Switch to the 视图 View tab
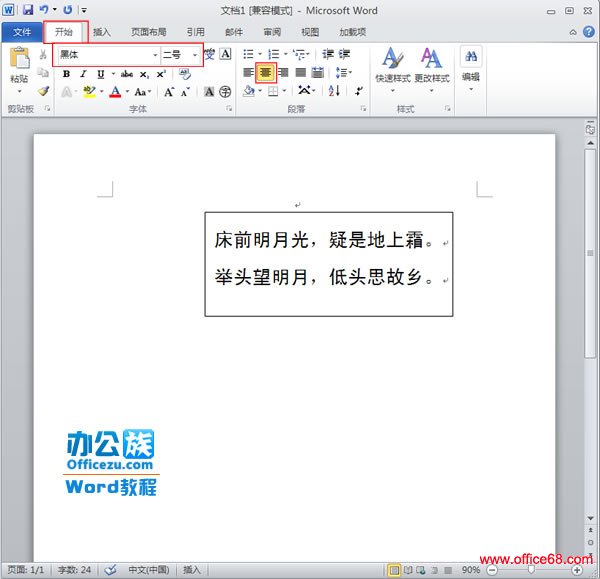Viewport: 600px width, 579px height. (310, 32)
